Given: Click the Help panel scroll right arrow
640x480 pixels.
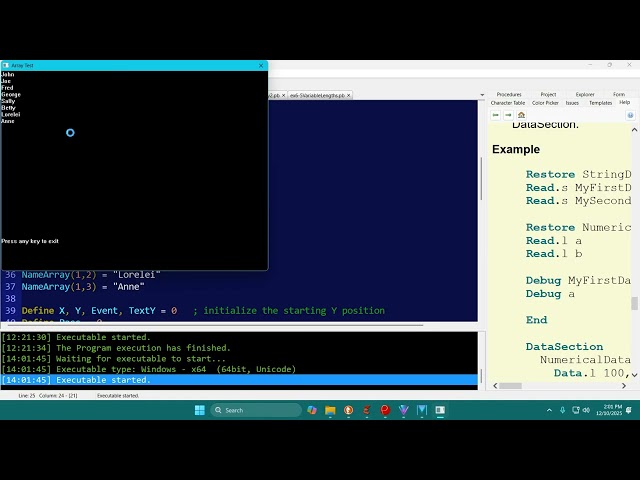Looking at the screenshot, I should point(624,386).
